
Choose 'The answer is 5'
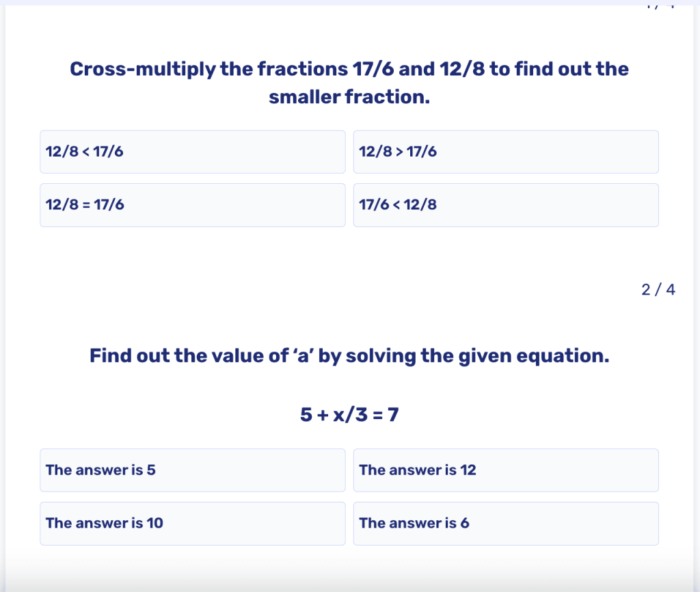[x=192, y=470]
